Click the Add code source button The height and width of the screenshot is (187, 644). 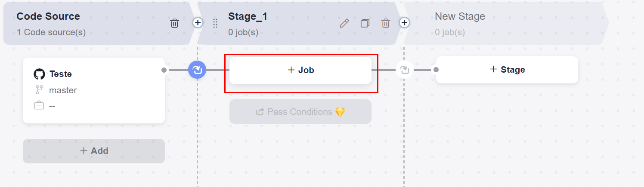coord(94,151)
